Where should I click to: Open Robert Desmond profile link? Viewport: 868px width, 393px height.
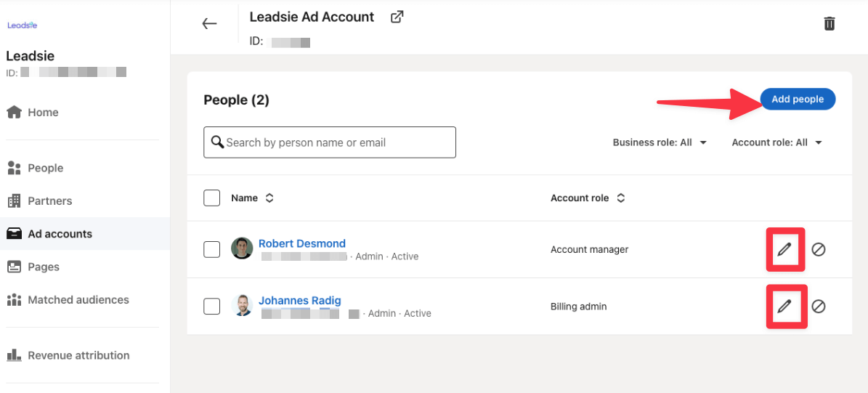(x=302, y=243)
